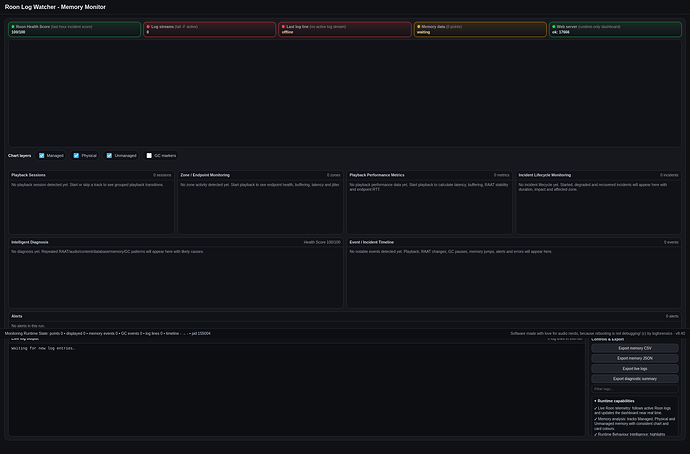Click the Alerts panel heading
The height and width of the screenshot is (454, 690).
(17, 316)
